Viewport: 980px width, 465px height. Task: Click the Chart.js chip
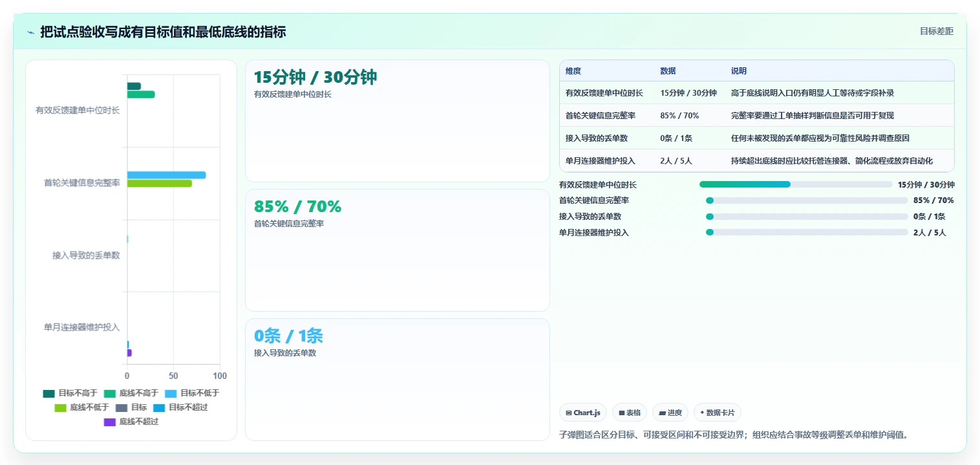click(x=583, y=413)
